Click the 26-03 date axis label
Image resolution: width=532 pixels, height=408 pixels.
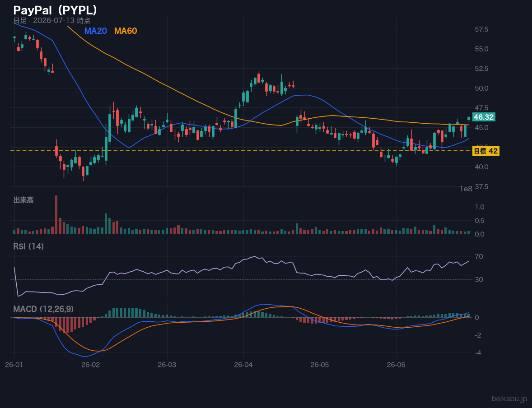point(167,365)
